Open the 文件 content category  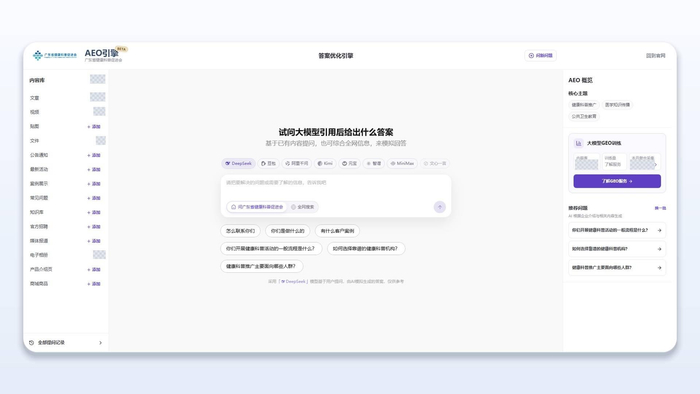(x=34, y=141)
